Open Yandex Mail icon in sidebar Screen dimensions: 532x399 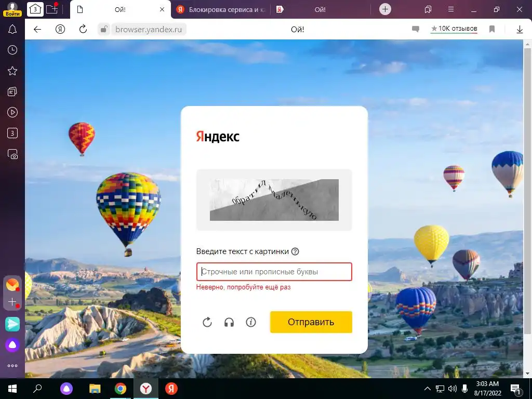(x=12, y=284)
